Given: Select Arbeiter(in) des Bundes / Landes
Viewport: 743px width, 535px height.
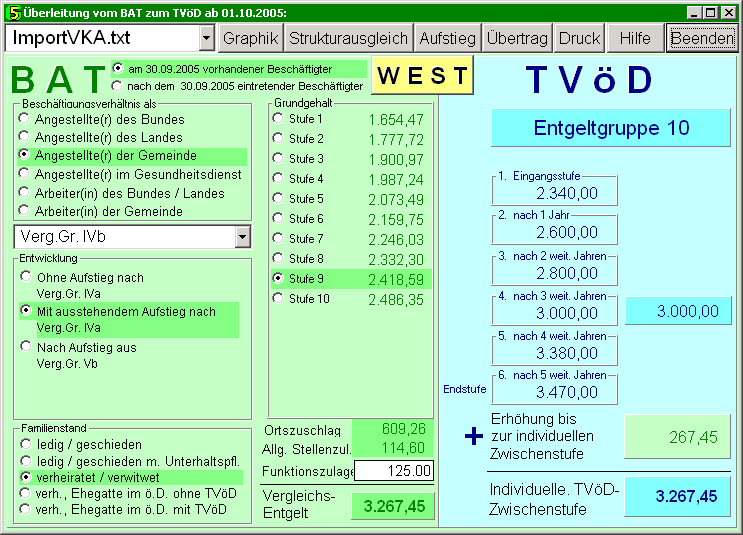Looking at the screenshot, I should pyautogui.click(x=121, y=193).
